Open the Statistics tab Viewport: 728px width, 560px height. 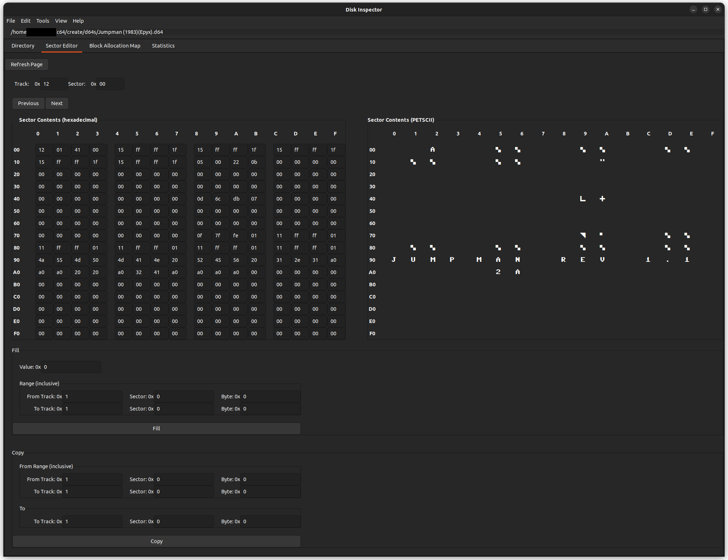[x=163, y=46]
